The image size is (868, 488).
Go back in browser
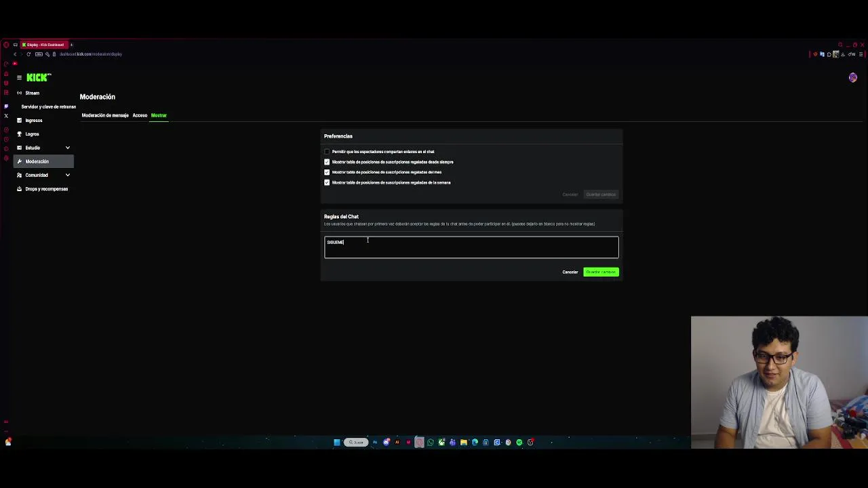(15, 54)
